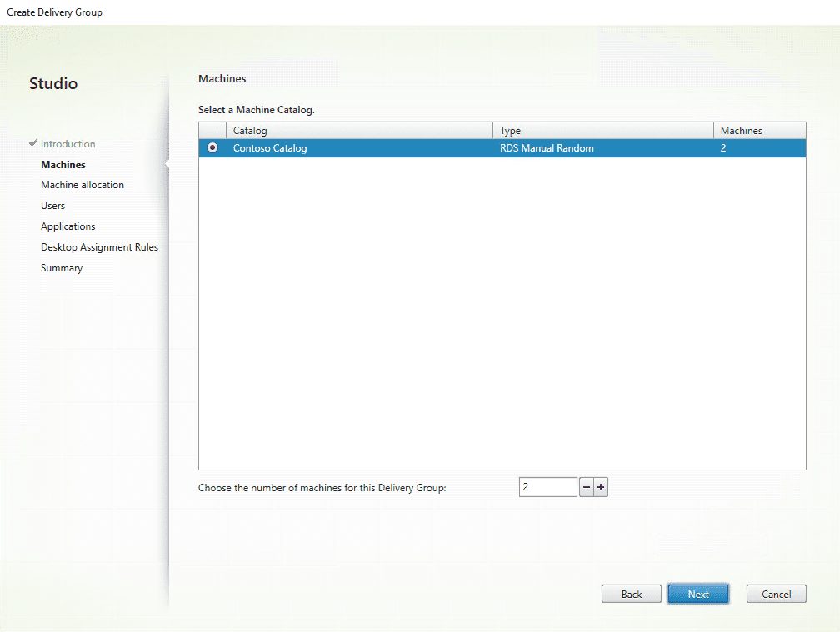Decrease machine count with minus button

587,487
